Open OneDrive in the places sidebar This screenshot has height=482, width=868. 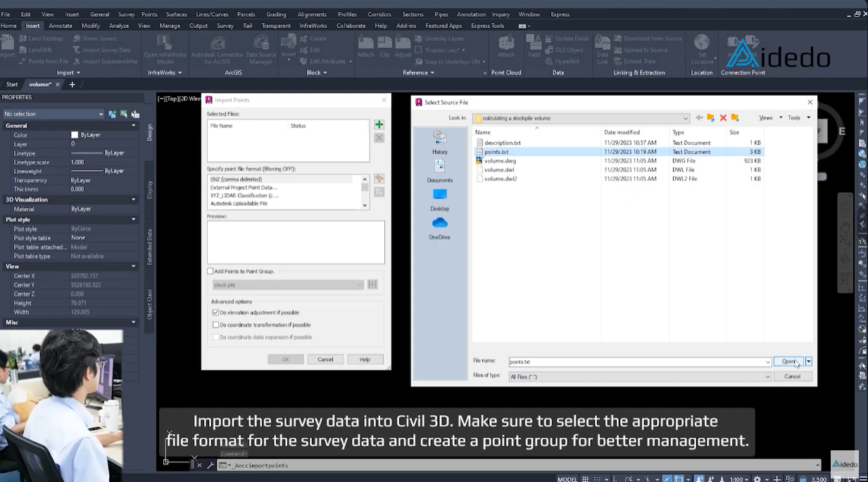(x=440, y=228)
